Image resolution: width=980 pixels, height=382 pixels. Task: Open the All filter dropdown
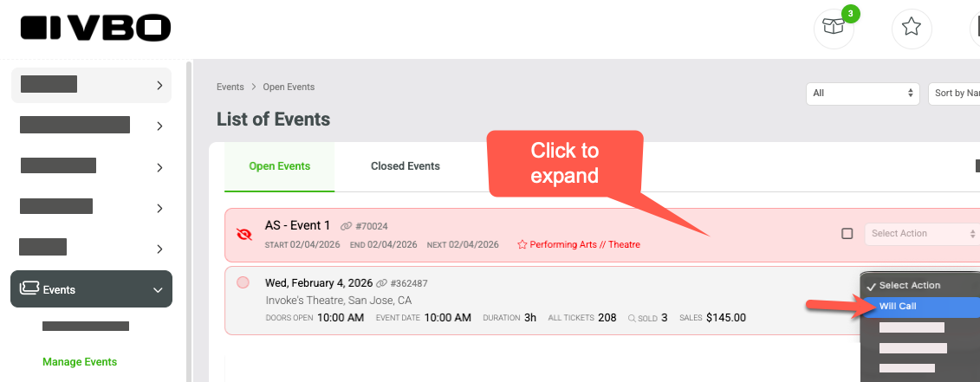click(862, 94)
